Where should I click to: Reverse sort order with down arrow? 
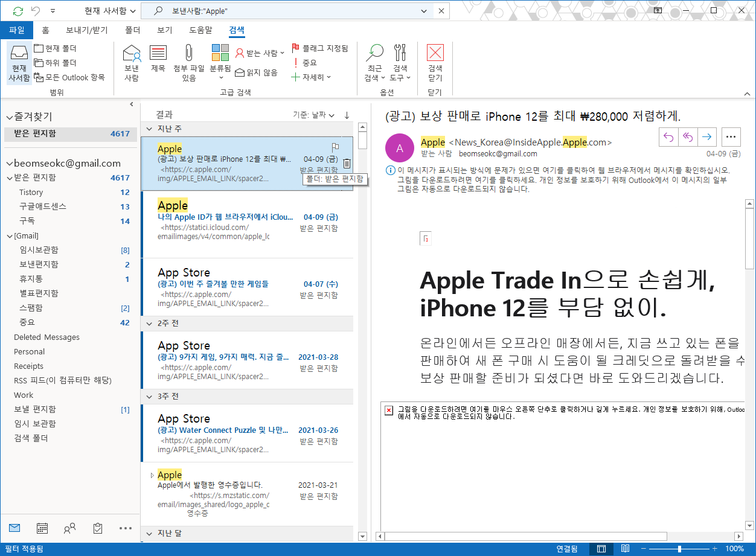(347, 115)
